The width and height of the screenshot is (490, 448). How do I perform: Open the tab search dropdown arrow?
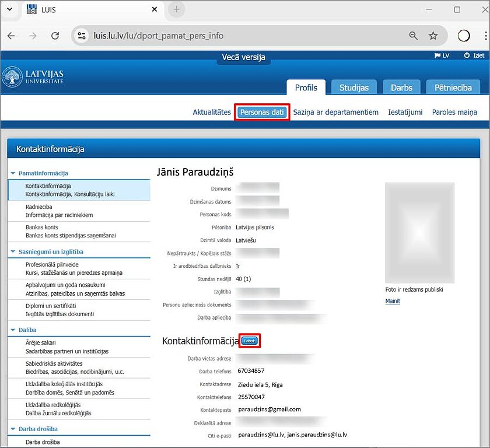9,10
